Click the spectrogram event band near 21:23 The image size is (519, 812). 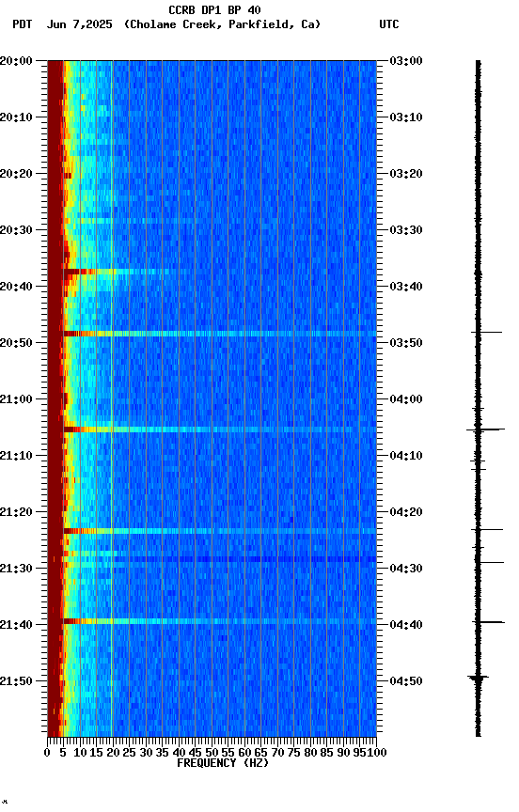[220, 531]
